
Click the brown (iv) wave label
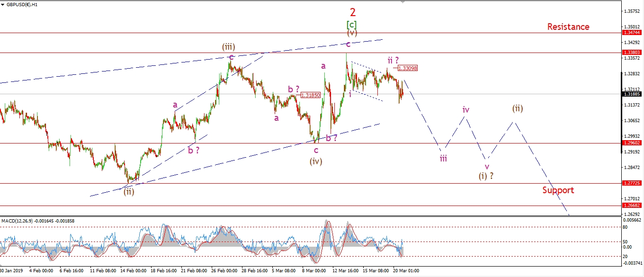point(316,161)
